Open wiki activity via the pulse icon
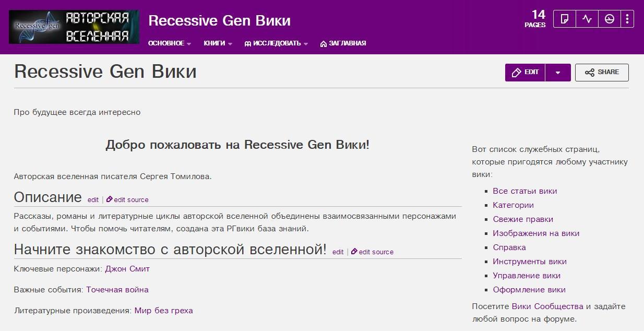 (x=587, y=19)
